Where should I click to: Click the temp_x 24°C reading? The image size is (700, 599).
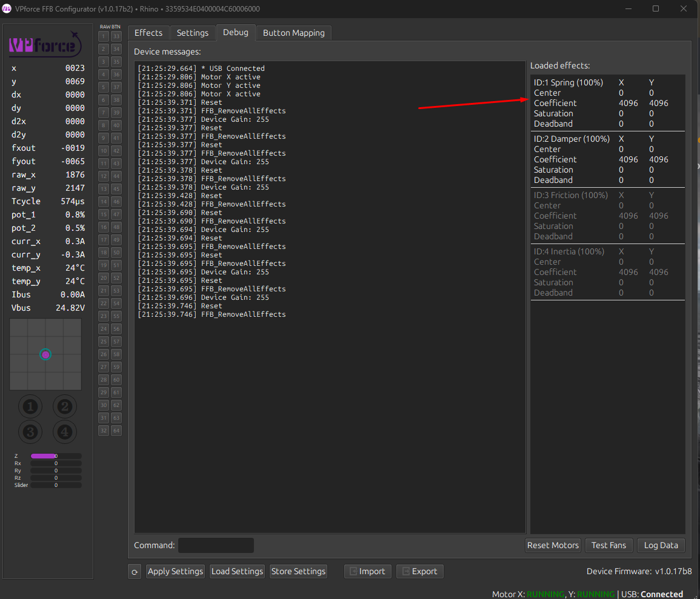tap(48, 268)
